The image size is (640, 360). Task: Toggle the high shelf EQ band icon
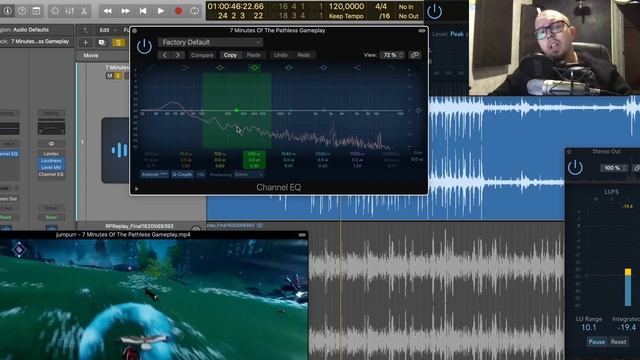click(x=358, y=67)
